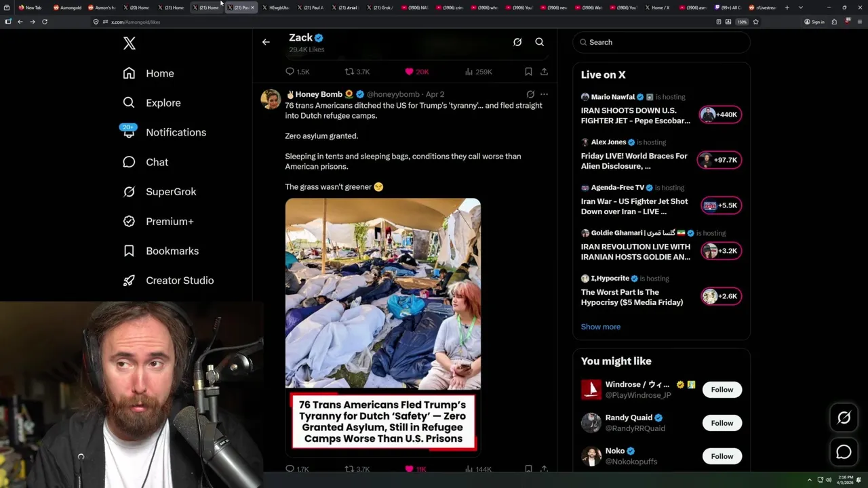
Task: Open a new browser tab
Action: point(787,7)
